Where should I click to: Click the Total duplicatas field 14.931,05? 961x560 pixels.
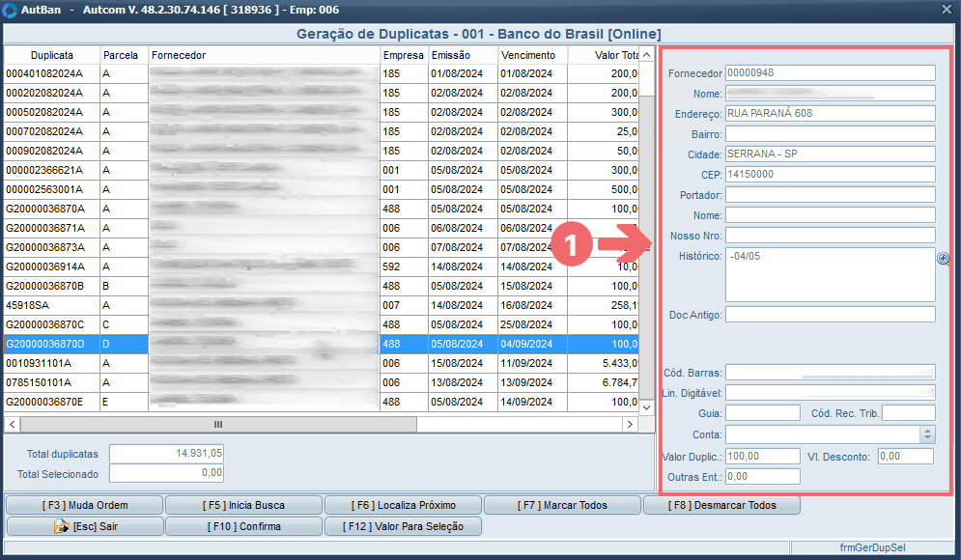click(x=166, y=454)
